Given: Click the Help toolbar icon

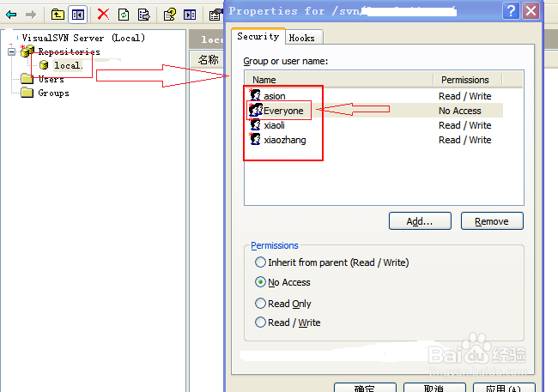Looking at the screenshot, I should coord(169,15).
